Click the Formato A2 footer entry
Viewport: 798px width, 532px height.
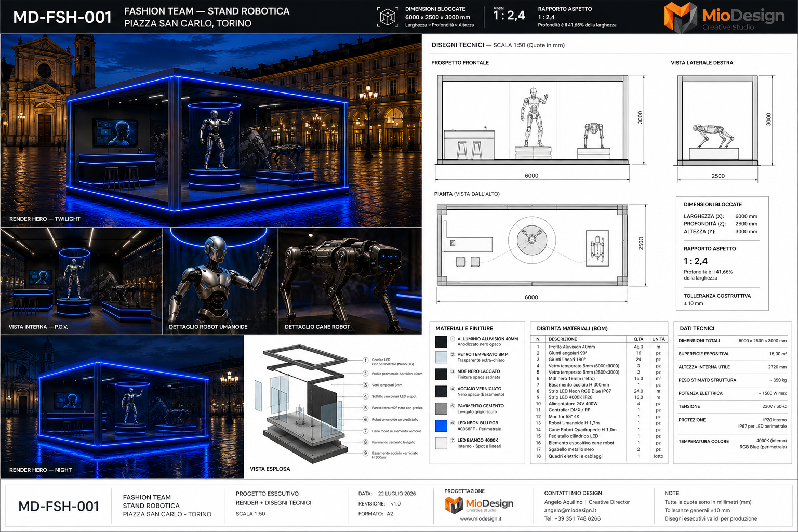click(x=375, y=514)
